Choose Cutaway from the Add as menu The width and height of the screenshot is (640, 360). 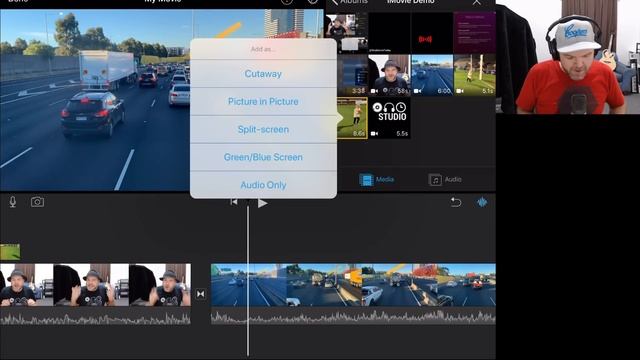pos(263,74)
